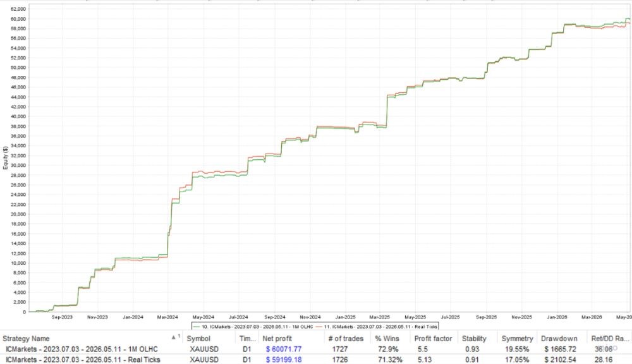Screen dimensions: 632x364
Task: Click the % Wins column header
Action: pos(387,339)
